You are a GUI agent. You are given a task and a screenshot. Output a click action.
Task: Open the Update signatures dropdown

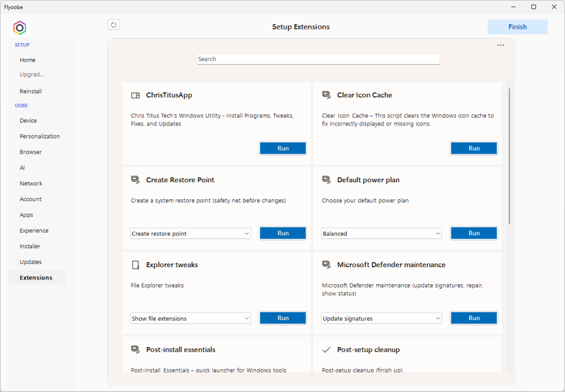tap(381, 318)
